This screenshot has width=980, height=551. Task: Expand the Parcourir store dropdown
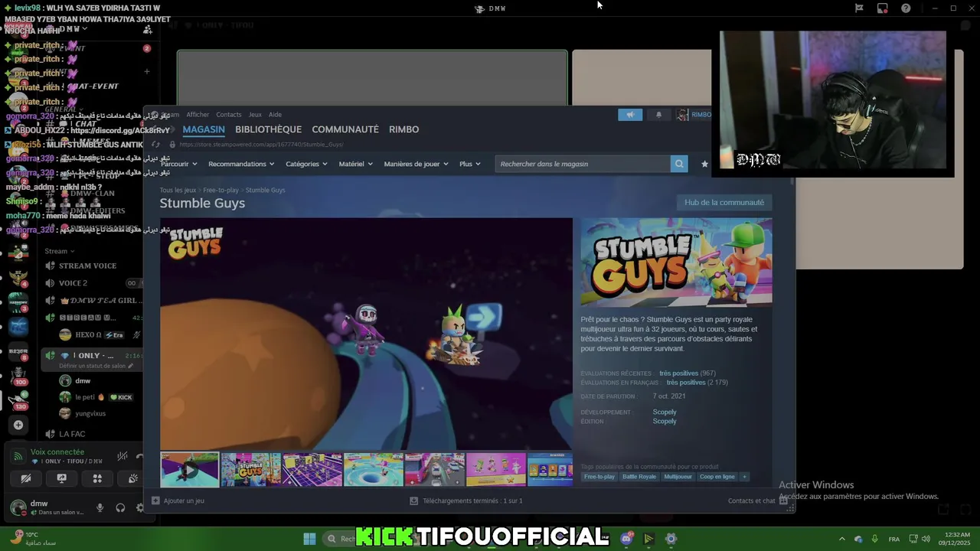pyautogui.click(x=178, y=164)
